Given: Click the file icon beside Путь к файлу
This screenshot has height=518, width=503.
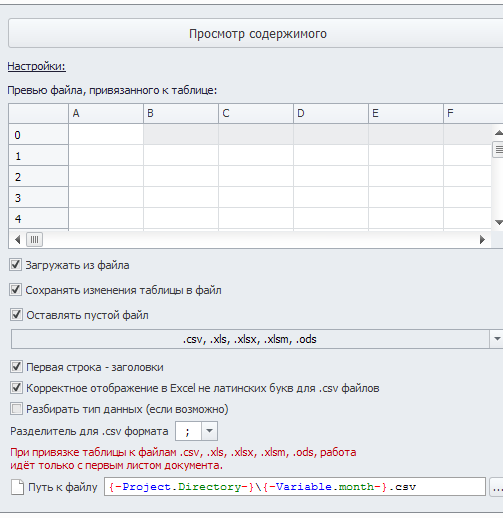Looking at the screenshot, I should tap(17, 487).
